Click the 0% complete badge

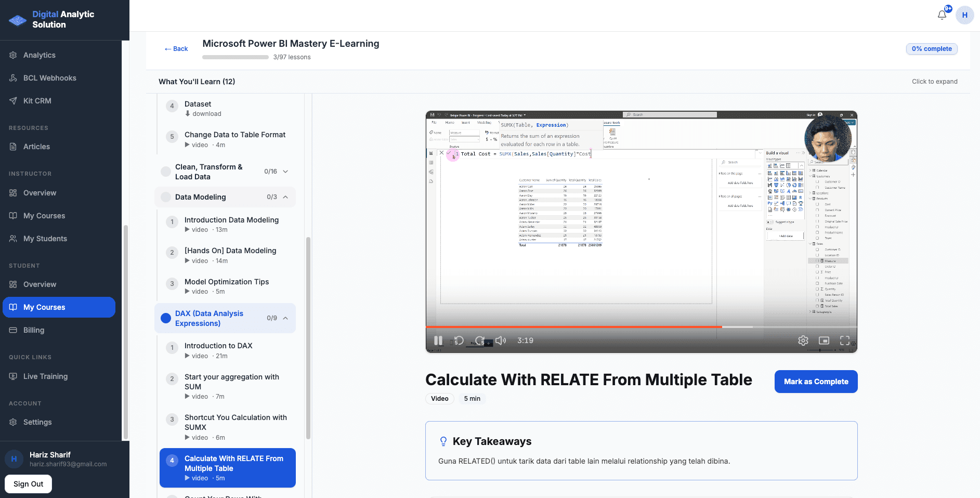coord(932,49)
